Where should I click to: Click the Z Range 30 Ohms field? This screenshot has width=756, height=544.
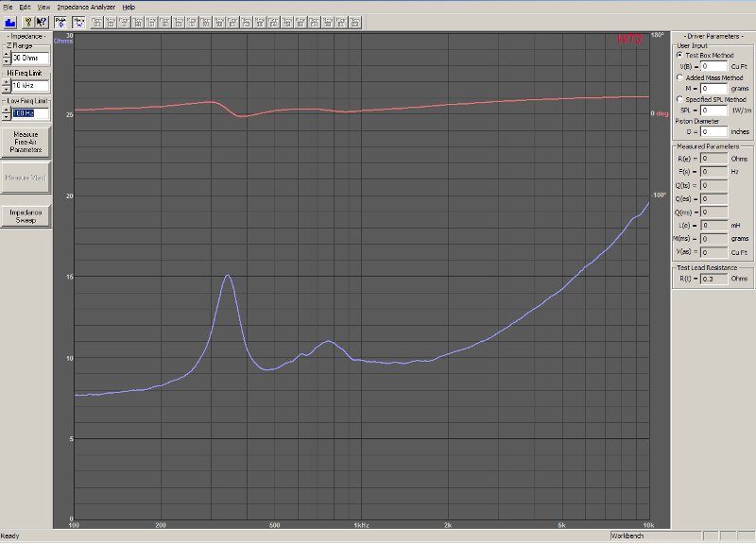pos(30,58)
